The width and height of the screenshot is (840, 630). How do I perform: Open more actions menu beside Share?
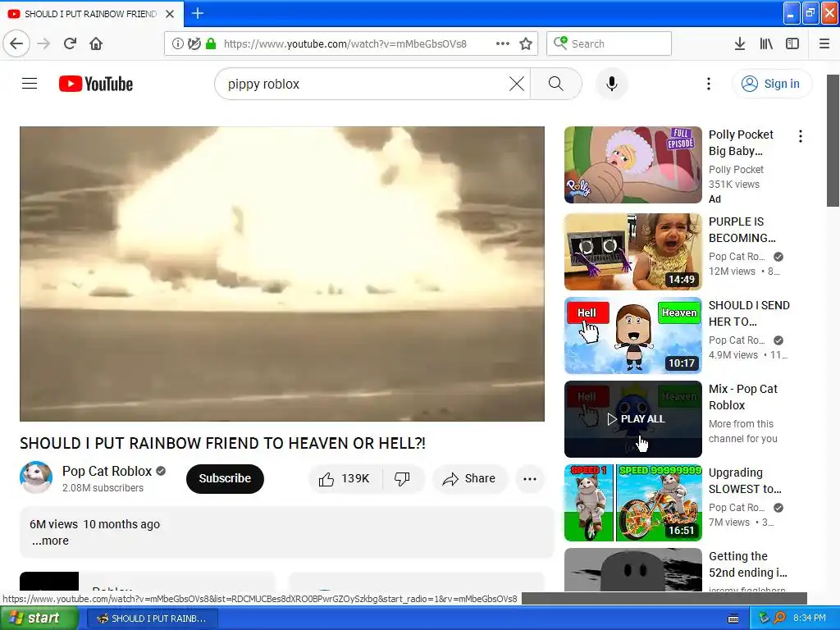pyautogui.click(x=530, y=479)
